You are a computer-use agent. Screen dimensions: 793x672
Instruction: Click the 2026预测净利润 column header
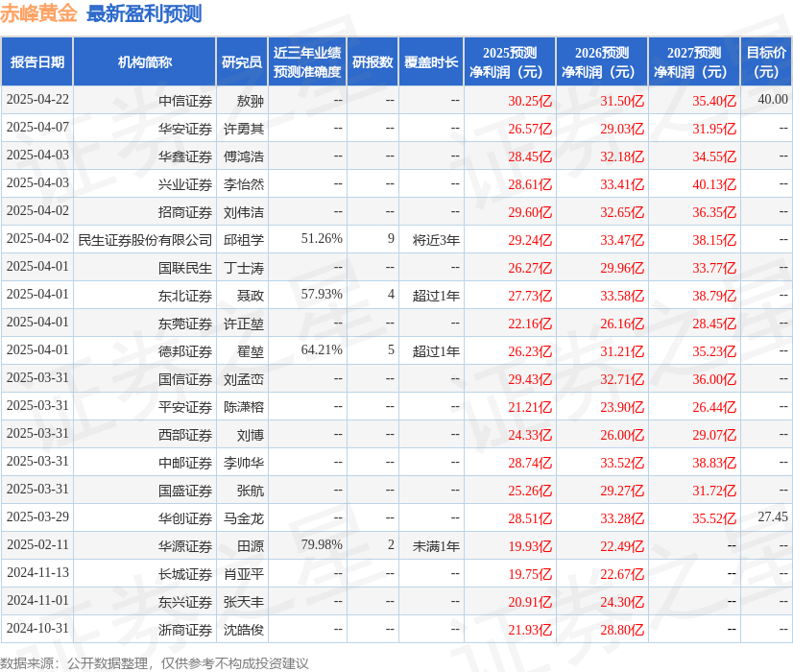coord(602,61)
